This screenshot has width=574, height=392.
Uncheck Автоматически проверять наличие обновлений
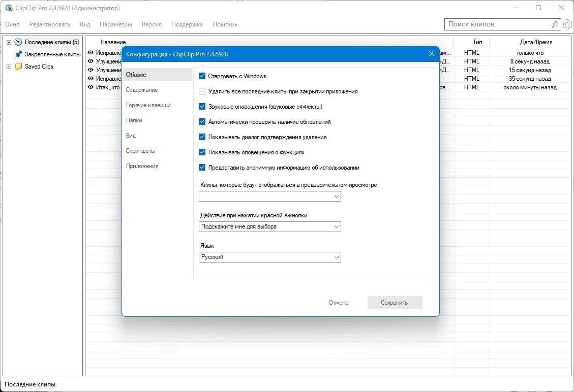(202, 122)
